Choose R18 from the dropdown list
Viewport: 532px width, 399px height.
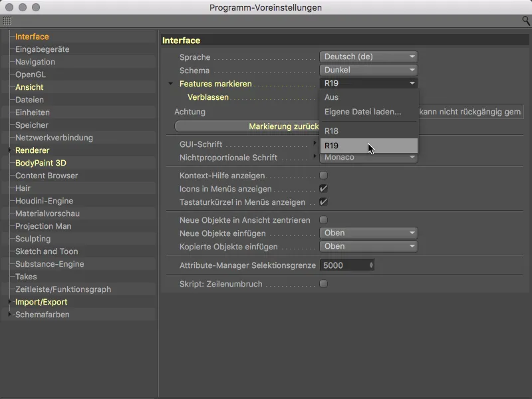(x=369, y=131)
